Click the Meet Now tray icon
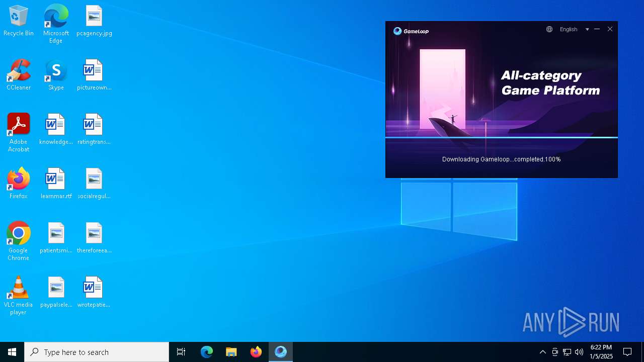 pyautogui.click(x=555, y=352)
